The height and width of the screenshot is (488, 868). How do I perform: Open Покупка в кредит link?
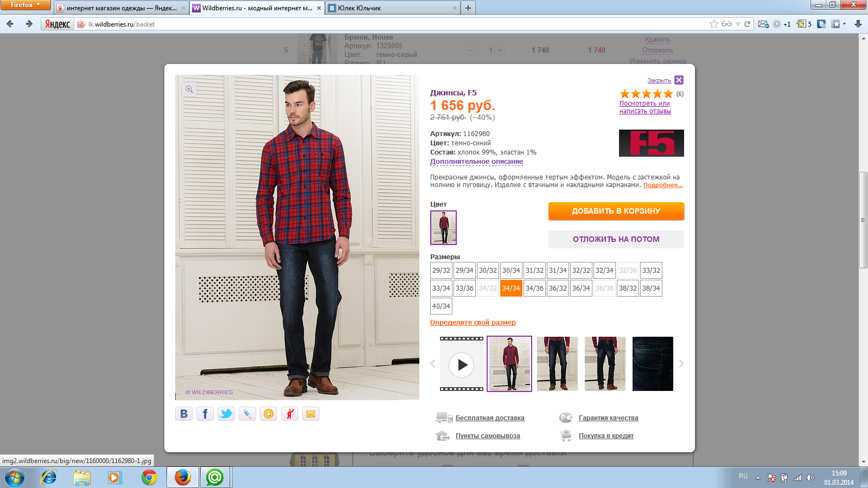tap(606, 436)
